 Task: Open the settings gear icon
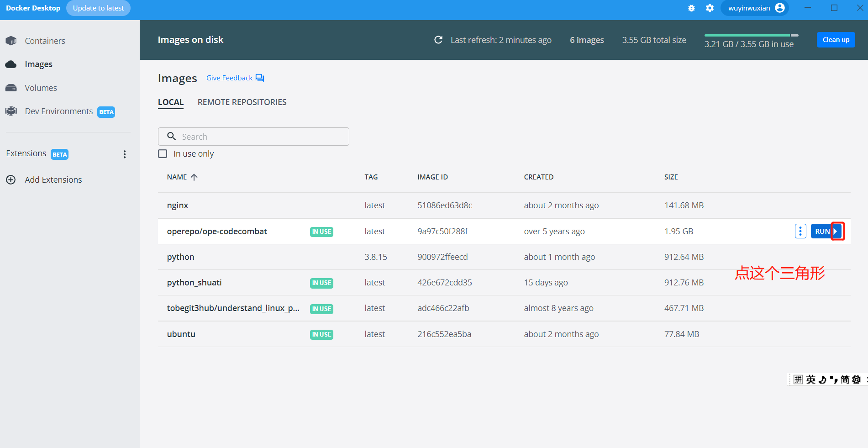[710, 8]
